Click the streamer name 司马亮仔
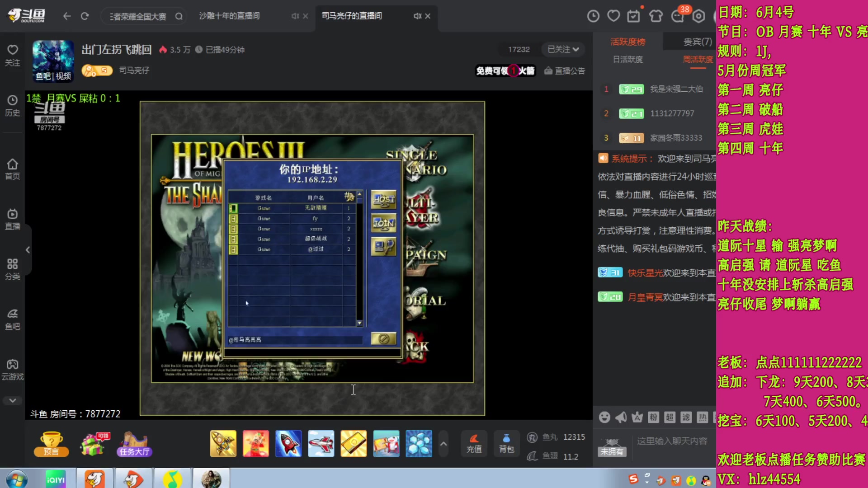868x488 pixels. pos(134,70)
